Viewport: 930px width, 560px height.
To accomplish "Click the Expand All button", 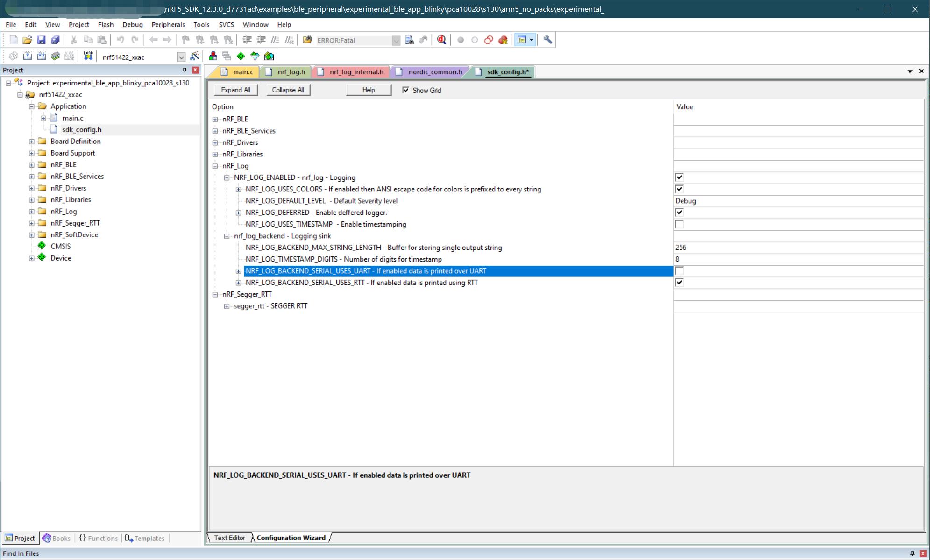I will click(236, 90).
